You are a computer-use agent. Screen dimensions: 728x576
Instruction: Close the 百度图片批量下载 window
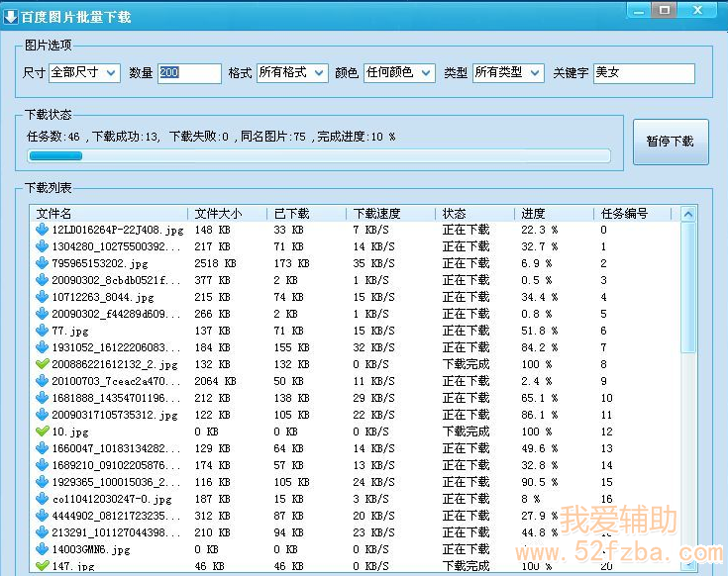pyautogui.click(x=697, y=10)
